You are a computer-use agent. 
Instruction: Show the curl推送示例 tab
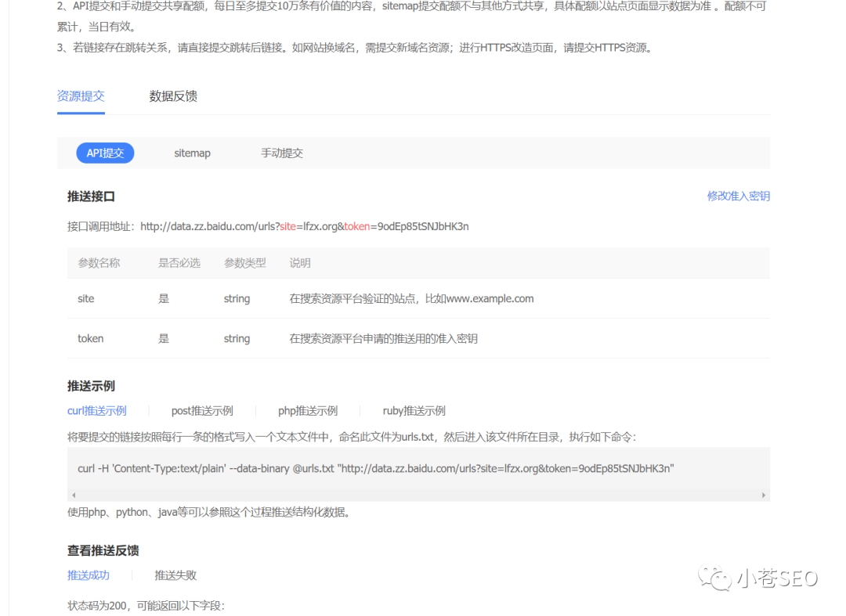click(x=97, y=411)
